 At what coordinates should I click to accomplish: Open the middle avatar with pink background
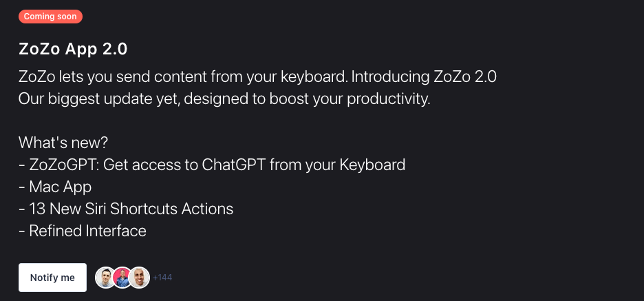point(122,278)
